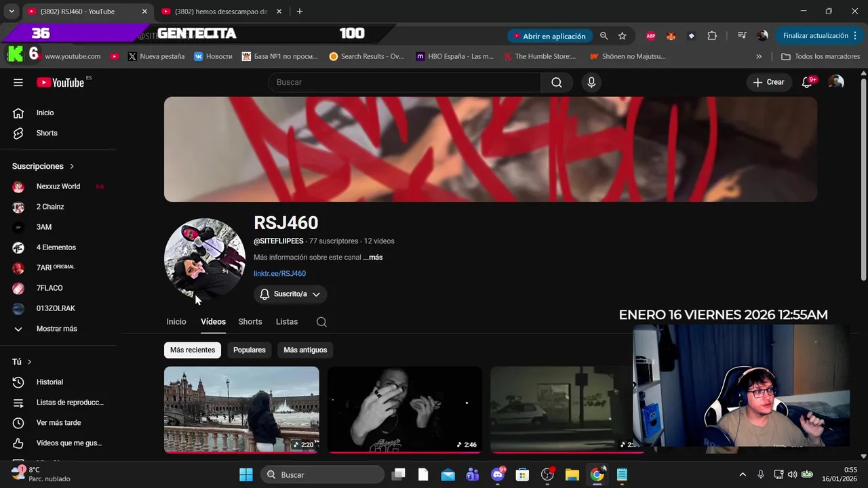Open the Extensions puzzle icon
The width and height of the screenshot is (868, 488).
click(712, 36)
